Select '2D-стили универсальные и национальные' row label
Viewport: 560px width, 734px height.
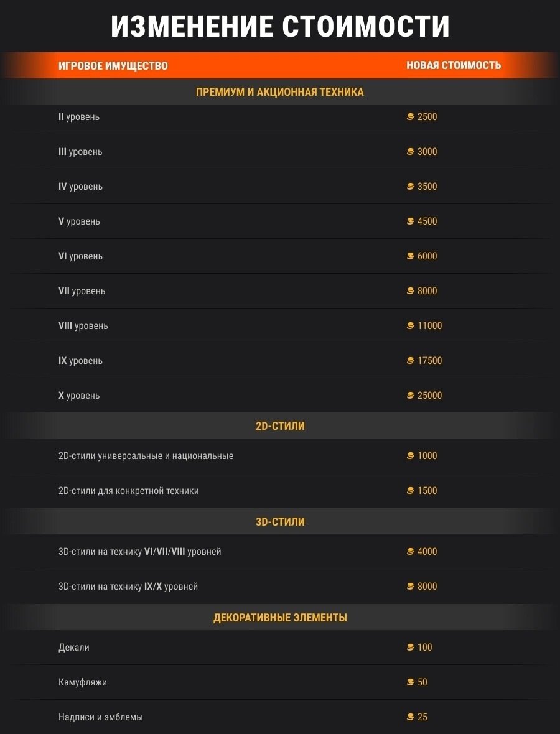146,456
